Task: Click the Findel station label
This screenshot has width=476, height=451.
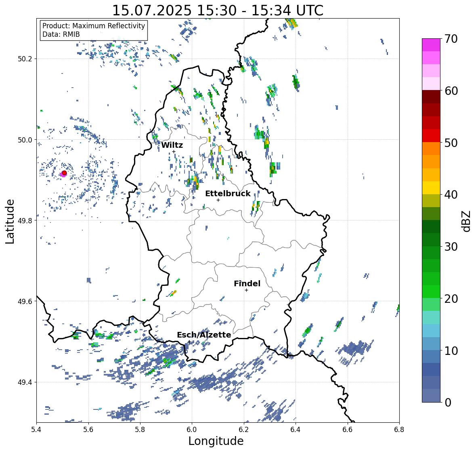Action: pos(247,283)
